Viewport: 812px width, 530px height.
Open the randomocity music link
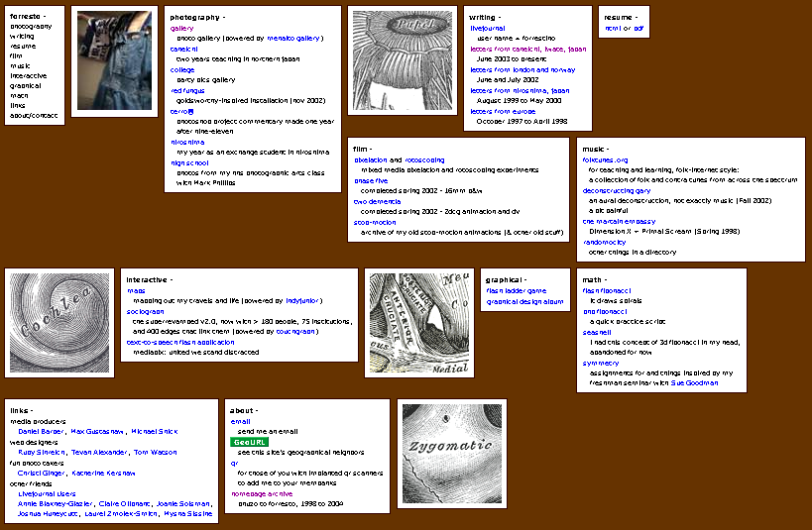[x=604, y=243]
